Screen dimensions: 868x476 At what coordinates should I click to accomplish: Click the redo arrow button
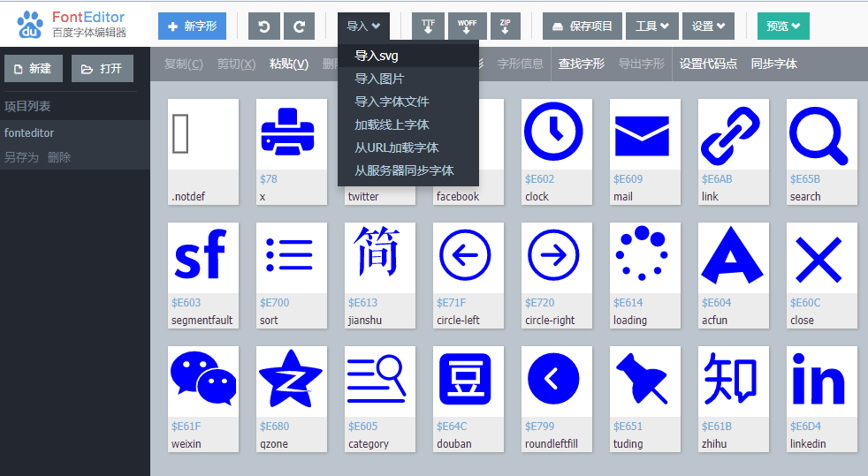click(x=299, y=26)
